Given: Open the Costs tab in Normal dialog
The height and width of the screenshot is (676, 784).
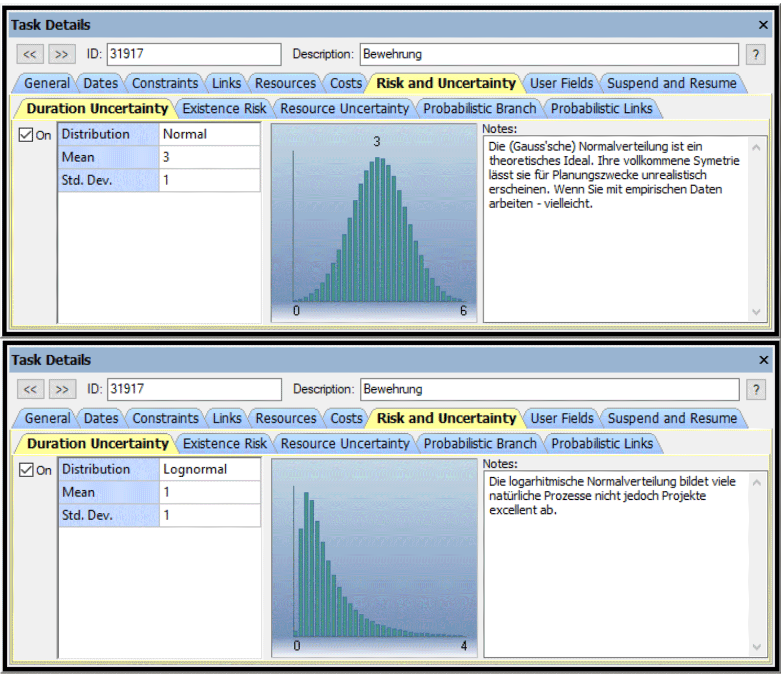Looking at the screenshot, I should point(346,84).
